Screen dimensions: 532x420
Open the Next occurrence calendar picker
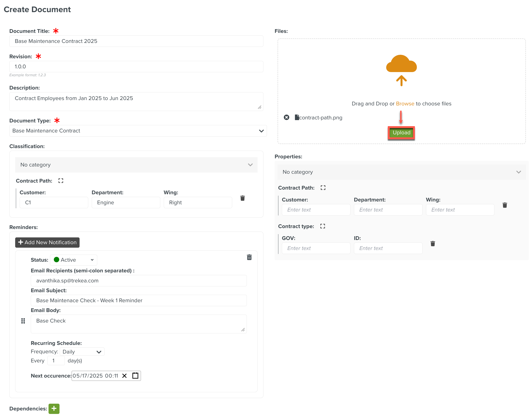(x=135, y=375)
